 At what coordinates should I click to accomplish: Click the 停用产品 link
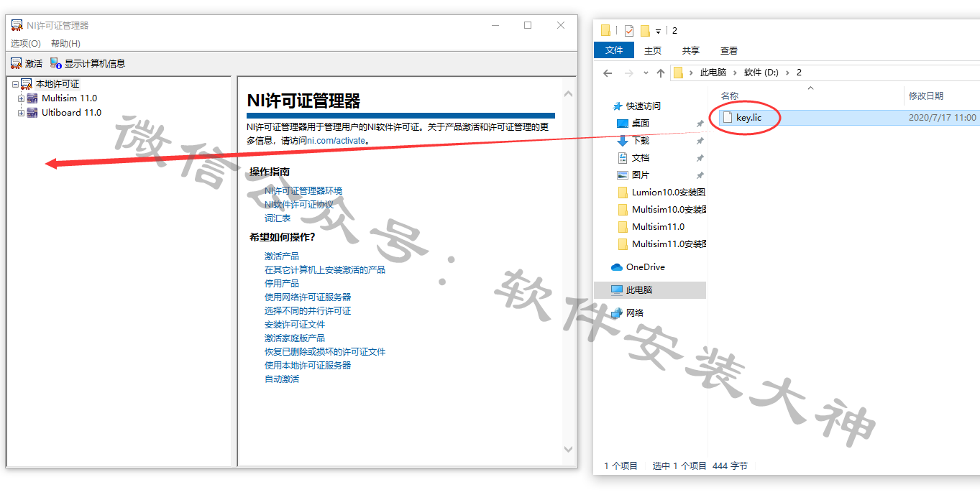(282, 284)
